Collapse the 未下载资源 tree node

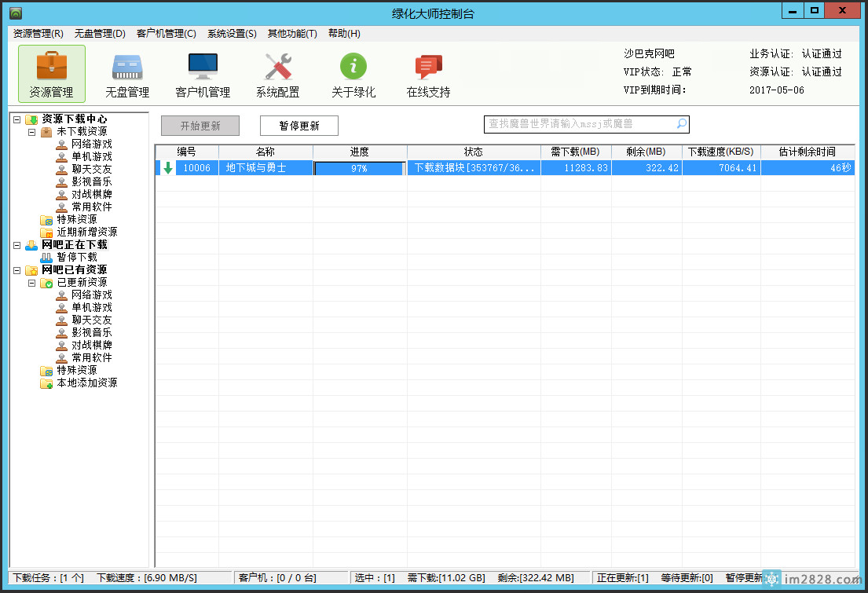tap(32, 132)
